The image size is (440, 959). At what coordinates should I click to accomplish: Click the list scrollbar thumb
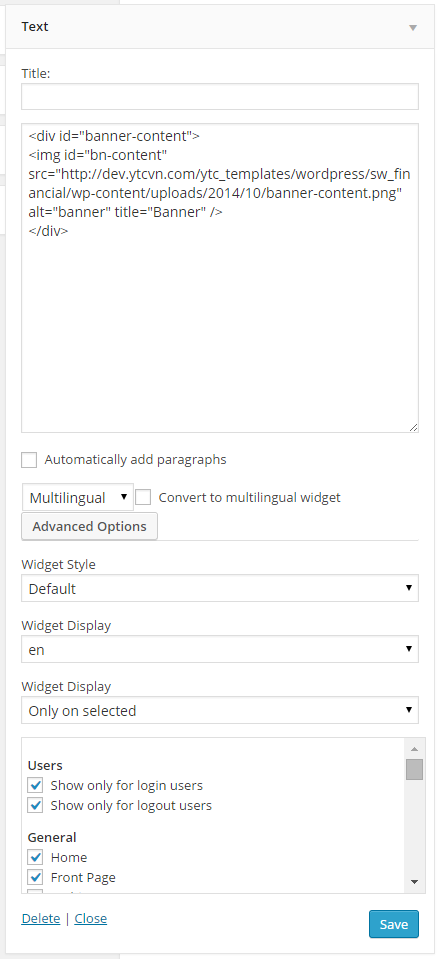[414, 769]
